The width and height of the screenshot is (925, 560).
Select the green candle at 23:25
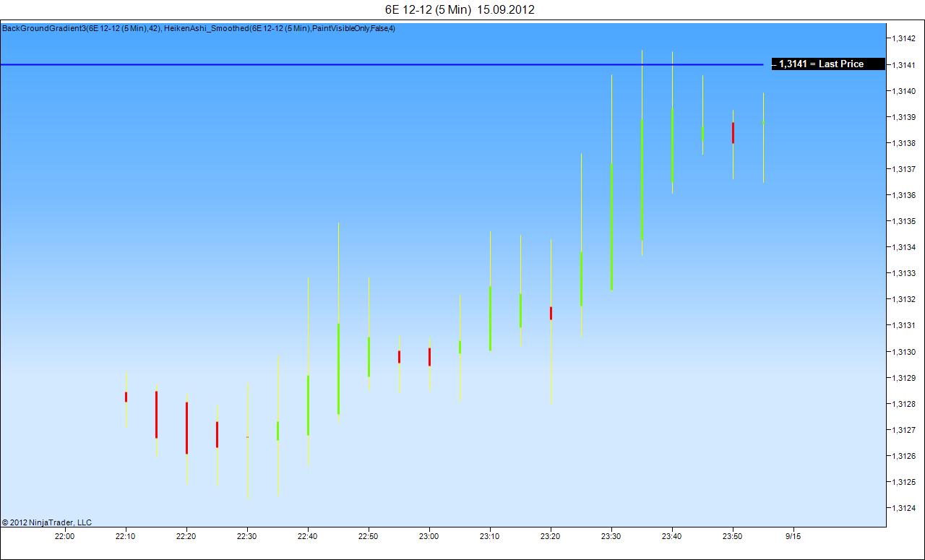coord(581,279)
